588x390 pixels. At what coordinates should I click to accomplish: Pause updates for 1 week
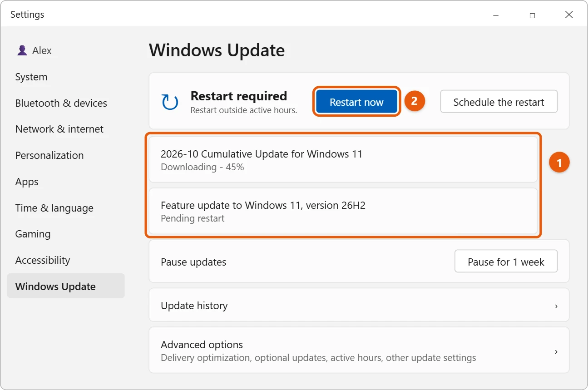[x=506, y=262]
